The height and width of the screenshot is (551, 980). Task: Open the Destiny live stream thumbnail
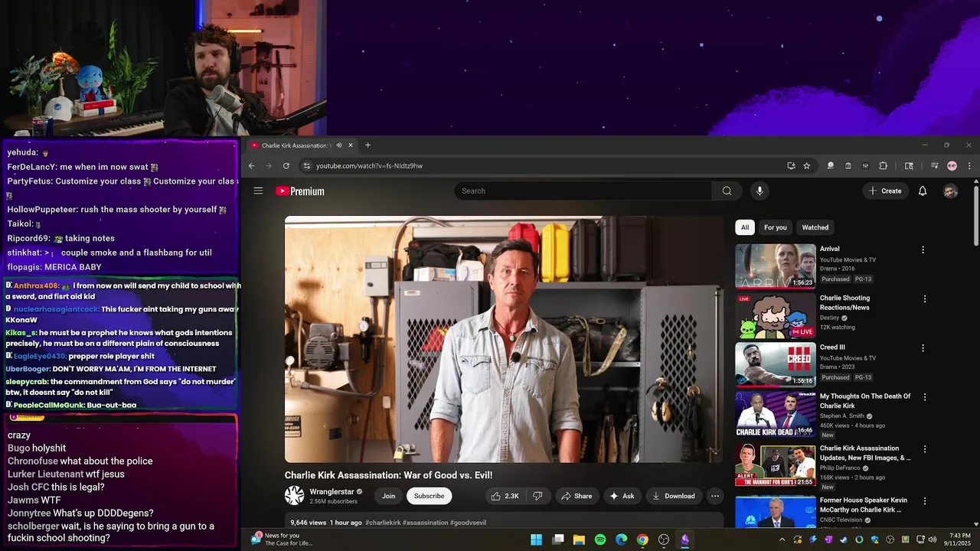776,315
